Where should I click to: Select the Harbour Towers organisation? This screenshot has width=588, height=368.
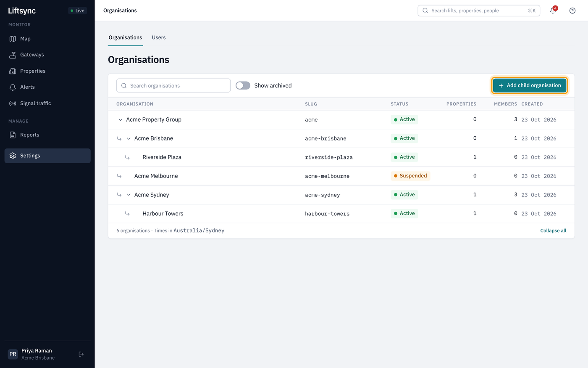click(163, 214)
